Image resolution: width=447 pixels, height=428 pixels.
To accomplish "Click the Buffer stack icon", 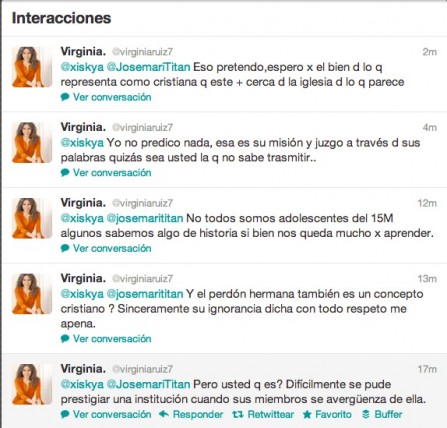I will coord(366,414).
